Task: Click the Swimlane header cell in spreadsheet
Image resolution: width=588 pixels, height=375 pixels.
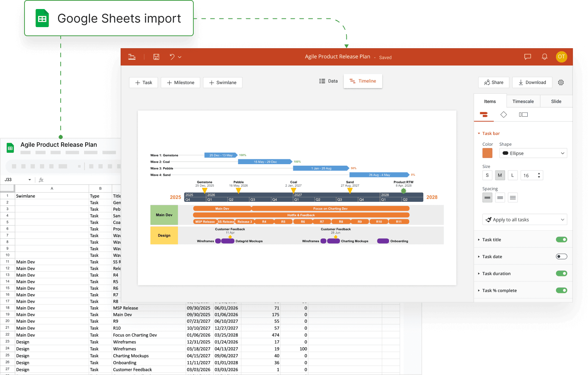Action: [x=52, y=196]
